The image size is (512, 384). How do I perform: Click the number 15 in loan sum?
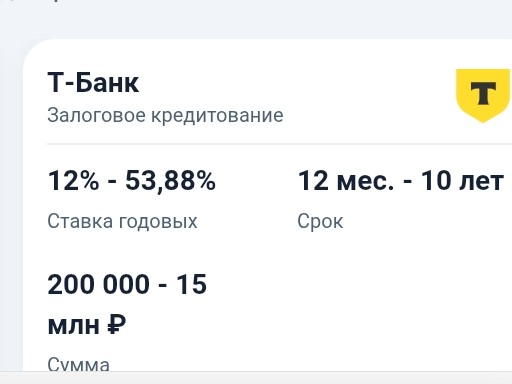[x=191, y=284]
